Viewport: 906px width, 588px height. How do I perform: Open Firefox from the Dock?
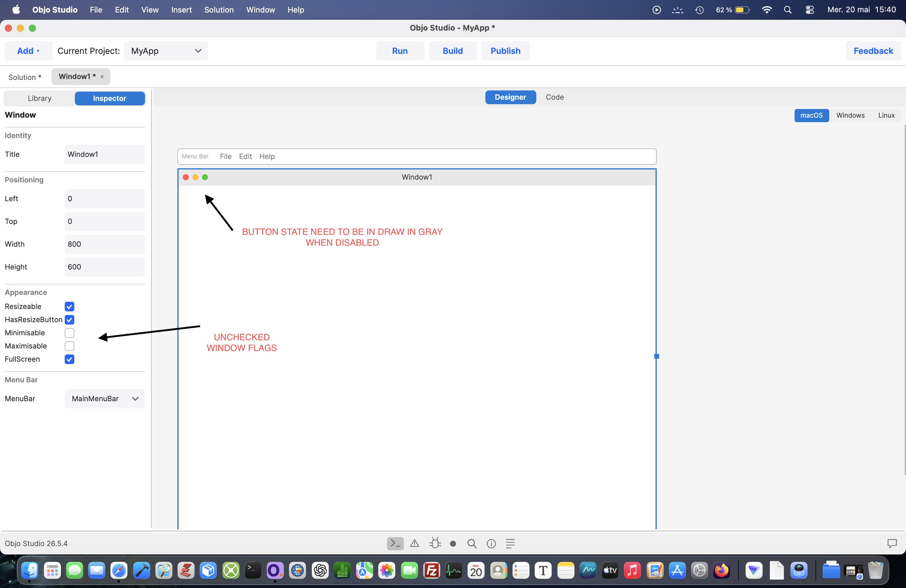(x=722, y=571)
